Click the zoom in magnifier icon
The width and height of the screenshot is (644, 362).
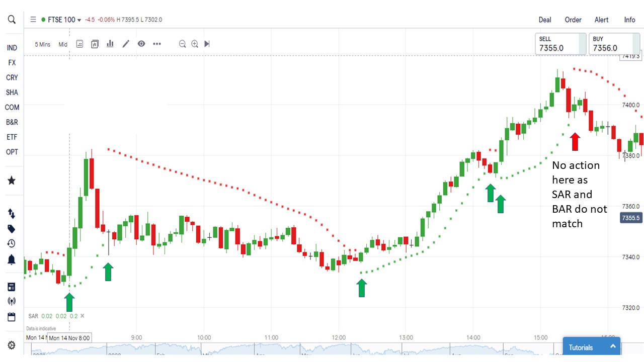195,44
